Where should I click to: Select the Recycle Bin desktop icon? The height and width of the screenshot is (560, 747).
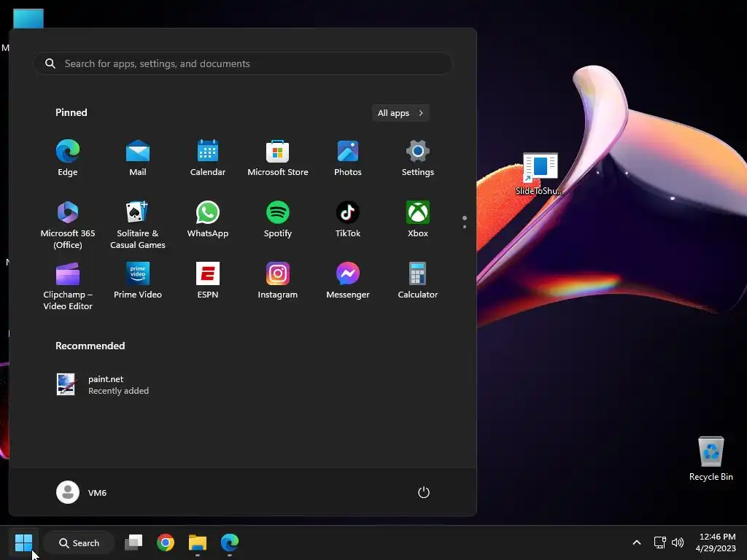[x=711, y=459]
